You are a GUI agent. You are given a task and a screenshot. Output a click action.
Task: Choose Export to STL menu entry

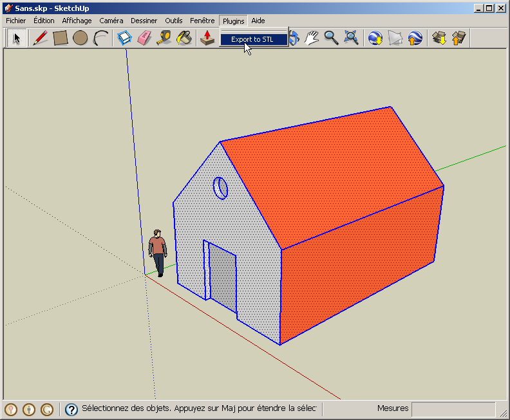pyautogui.click(x=254, y=39)
